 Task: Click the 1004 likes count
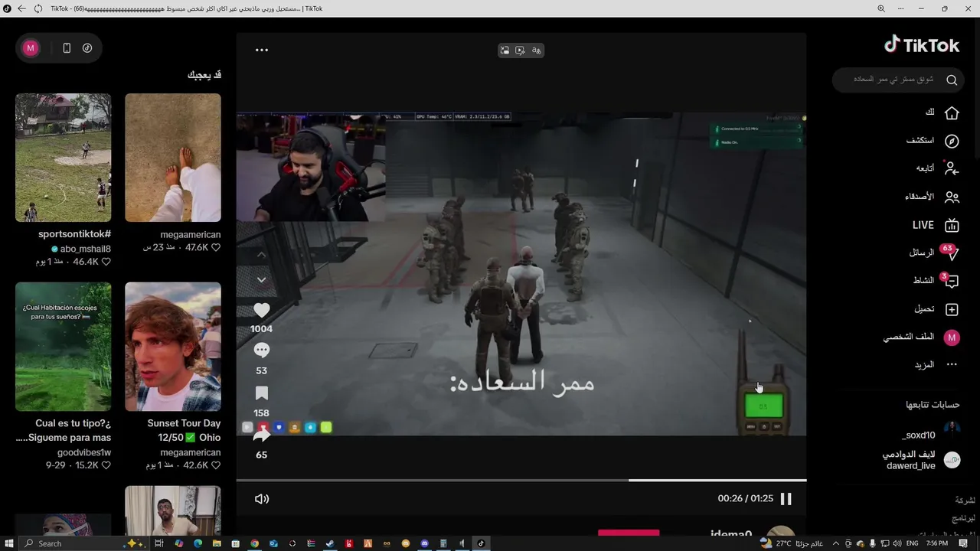tap(262, 329)
